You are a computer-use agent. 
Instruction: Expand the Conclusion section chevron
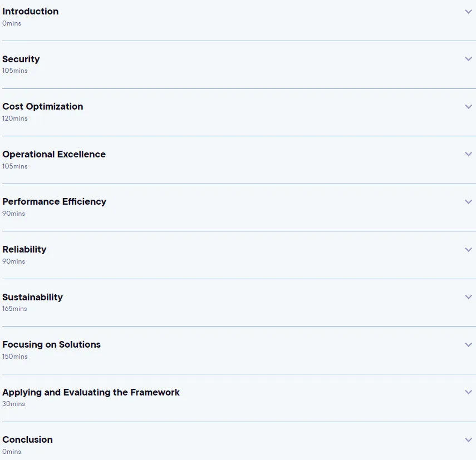click(468, 439)
